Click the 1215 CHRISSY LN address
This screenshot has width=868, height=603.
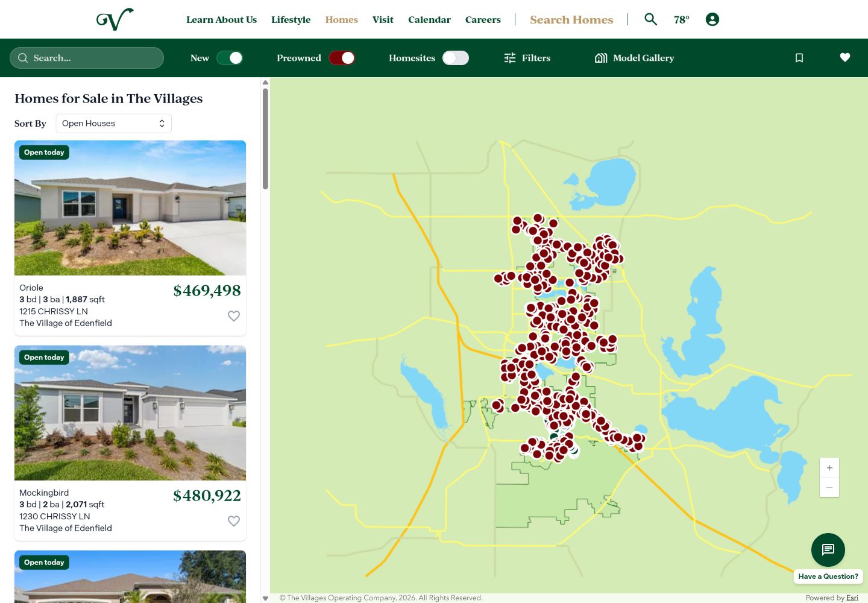(54, 311)
